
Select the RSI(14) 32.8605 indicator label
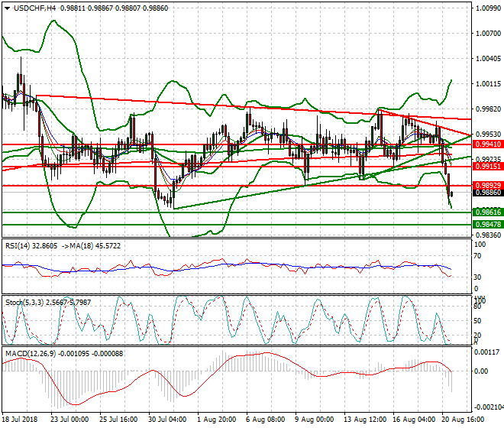(x=31, y=246)
